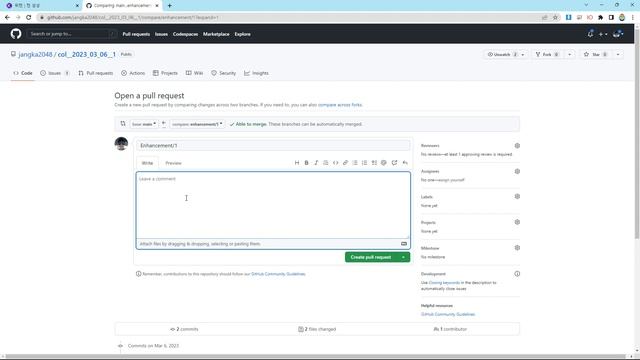
Task: Open the Reviewers gear settings
Action: [x=517, y=146]
